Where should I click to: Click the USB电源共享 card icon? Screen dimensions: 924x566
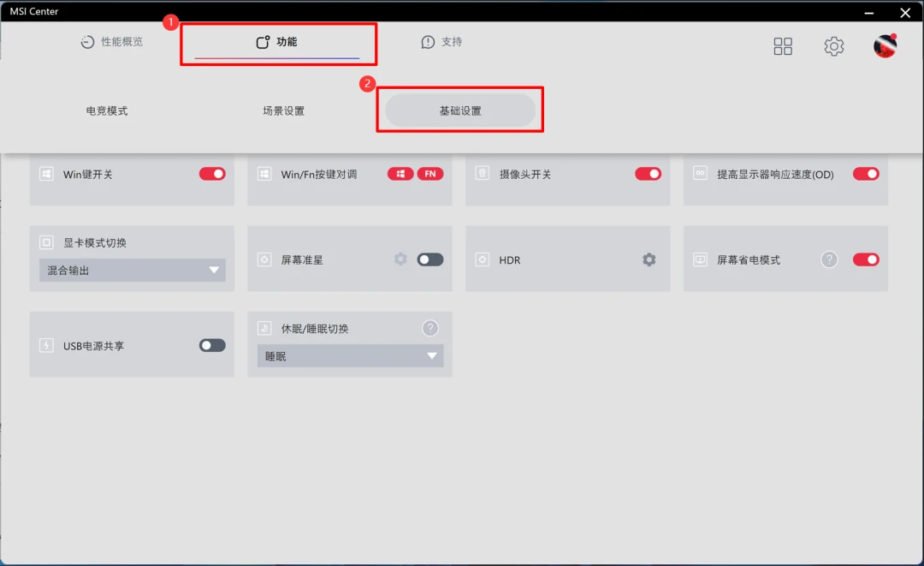coord(46,345)
